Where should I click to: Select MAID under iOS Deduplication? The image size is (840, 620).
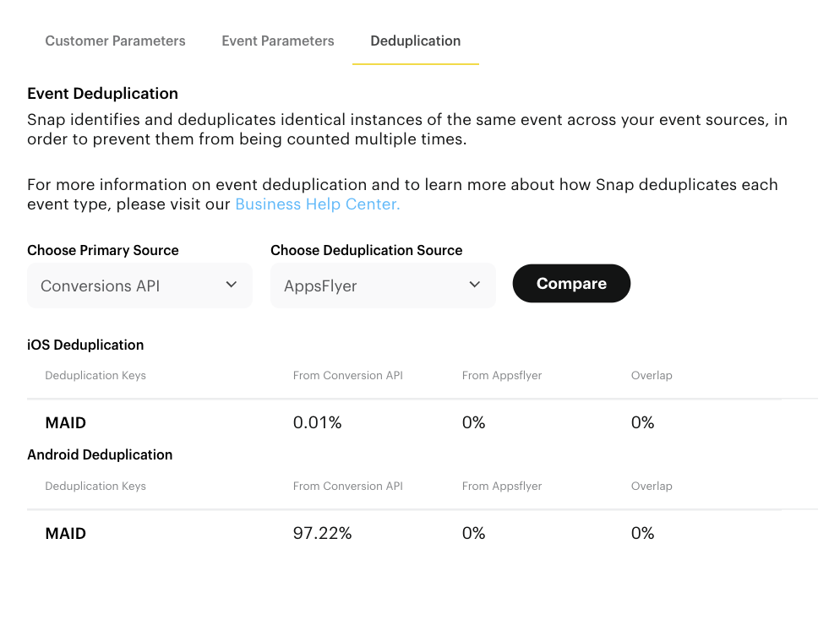click(x=65, y=422)
